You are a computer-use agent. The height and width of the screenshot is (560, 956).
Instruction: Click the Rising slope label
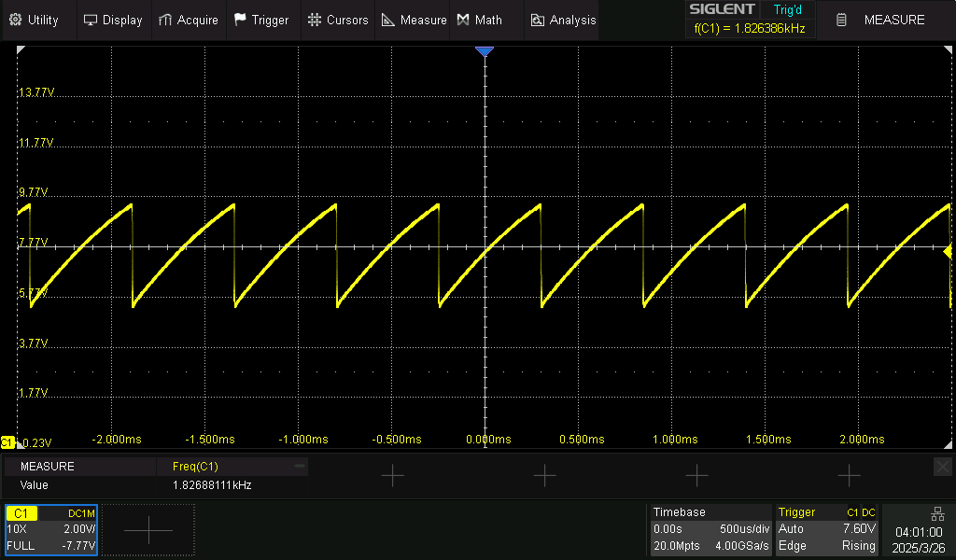[859, 546]
